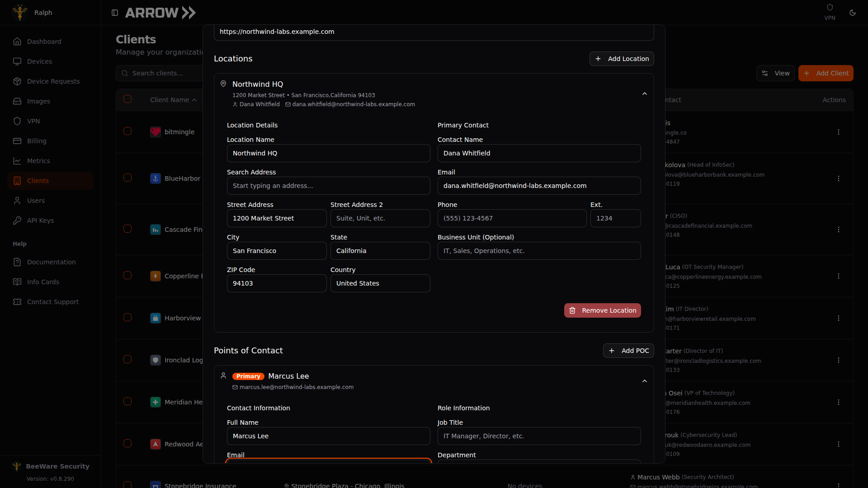
Task: Focus the Search Address field
Action: 328,186
